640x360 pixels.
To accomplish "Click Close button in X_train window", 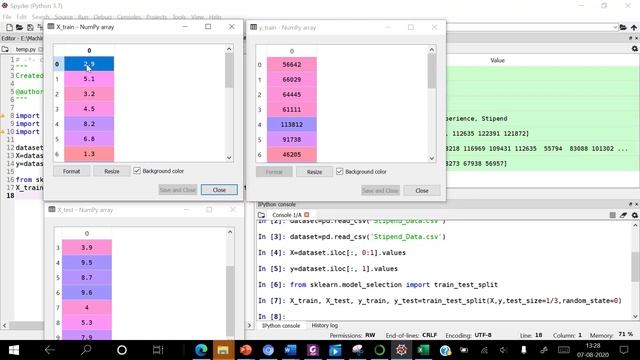I will pos(219,190).
